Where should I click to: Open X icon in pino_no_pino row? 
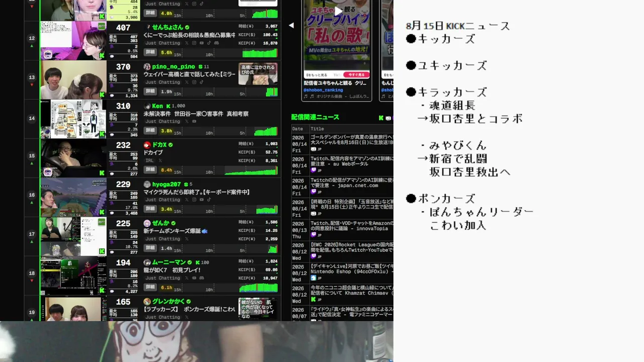tap(187, 82)
